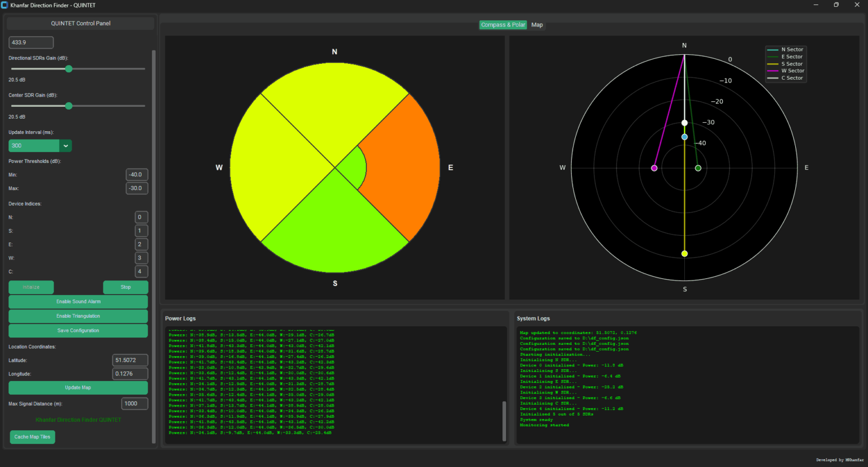Switch to the Compass & Polar tab
This screenshot has width=868, height=467.
(503, 25)
